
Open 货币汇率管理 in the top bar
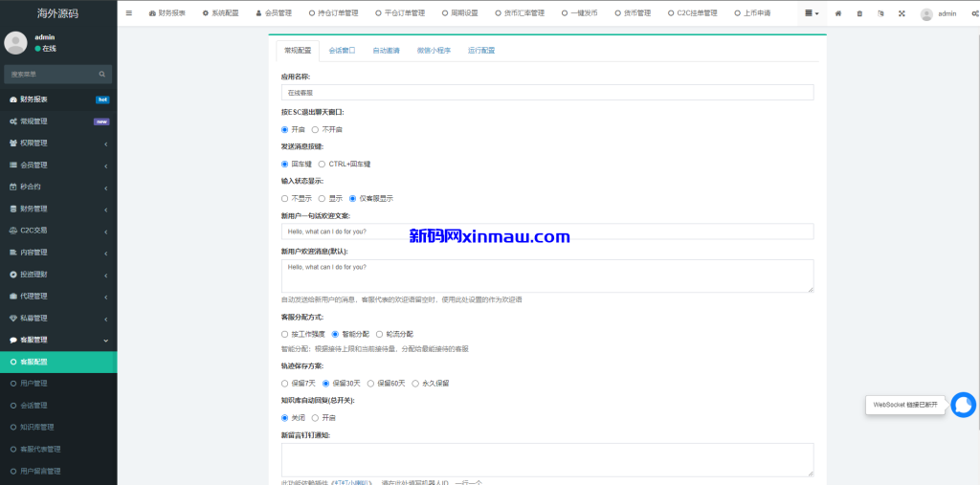(520, 13)
